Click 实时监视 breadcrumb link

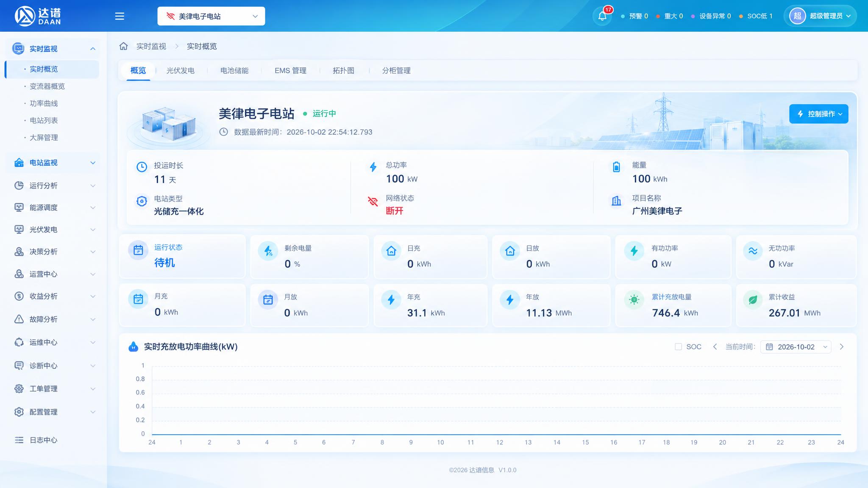coord(151,46)
